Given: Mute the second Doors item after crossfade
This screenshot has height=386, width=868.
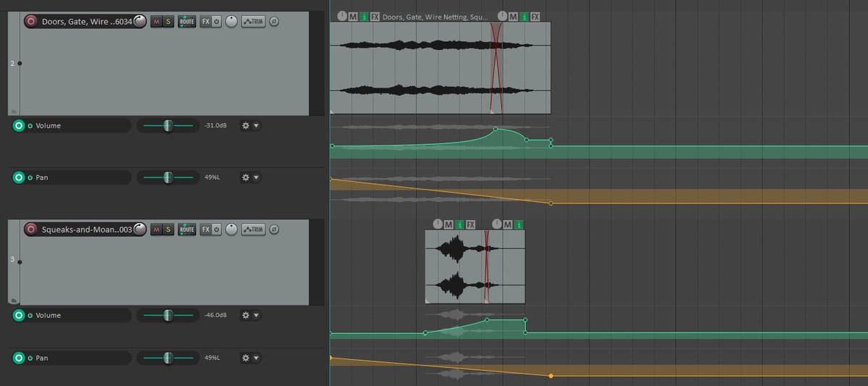Looking at the screenshot, I should [x=514, y=17].
